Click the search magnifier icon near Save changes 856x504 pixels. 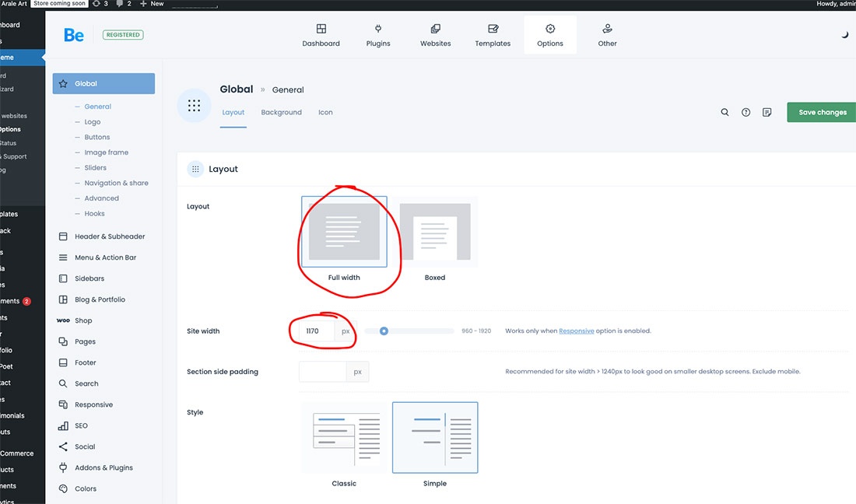(724, 112)
